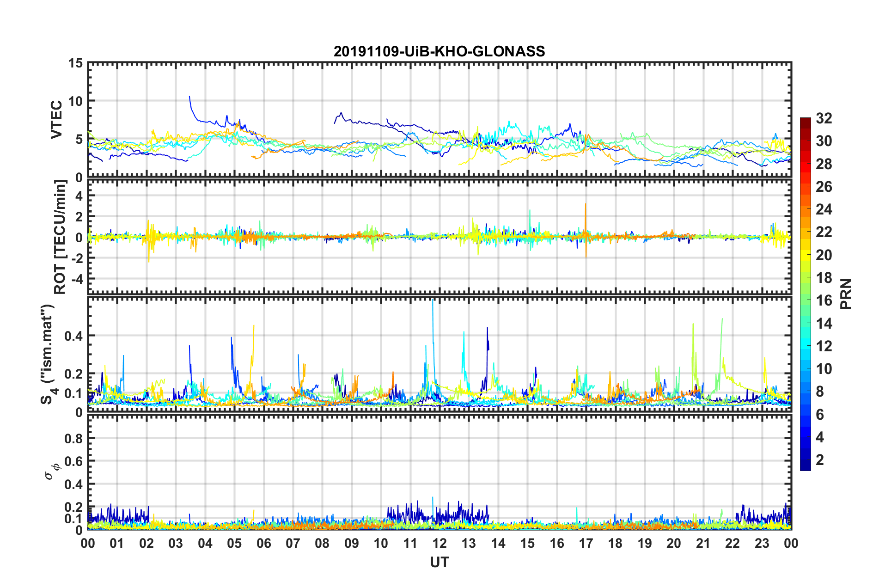
Task: Click the plot title 20191109-UiB-KHO-GLONASS
Action: tap(439, 51)
